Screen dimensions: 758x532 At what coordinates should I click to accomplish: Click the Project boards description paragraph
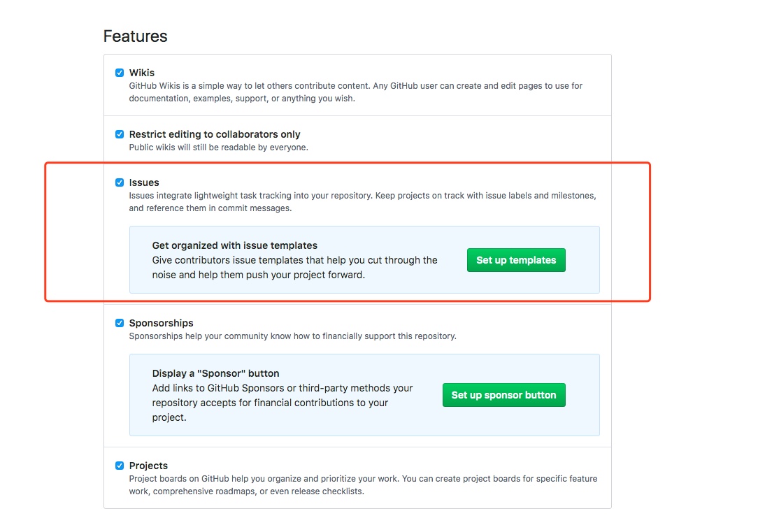click(363, 484)
